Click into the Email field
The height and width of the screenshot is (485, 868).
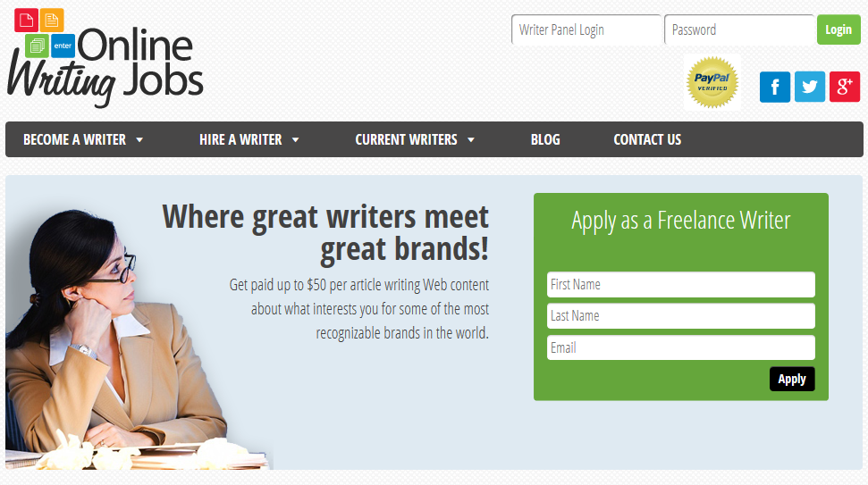point(680,347)
